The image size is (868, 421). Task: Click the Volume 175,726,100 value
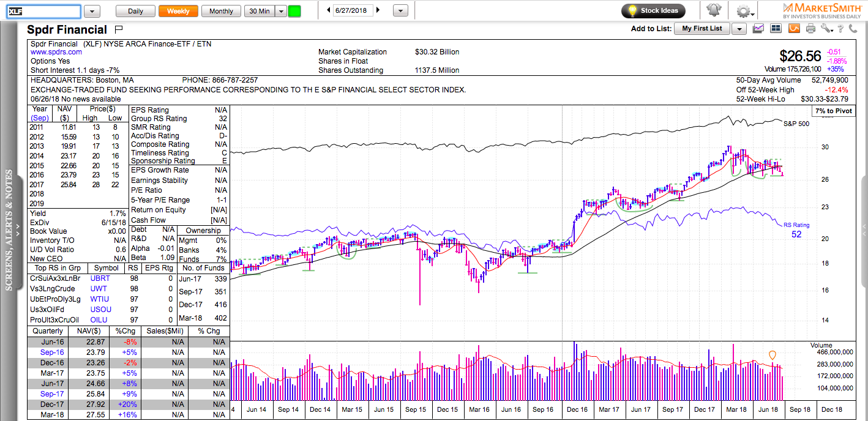click(793, 70)
